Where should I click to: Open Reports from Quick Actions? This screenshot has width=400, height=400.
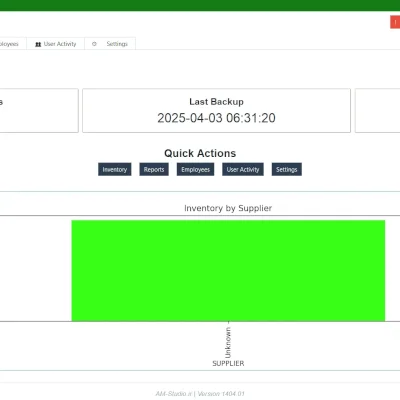tap(154, 169)
